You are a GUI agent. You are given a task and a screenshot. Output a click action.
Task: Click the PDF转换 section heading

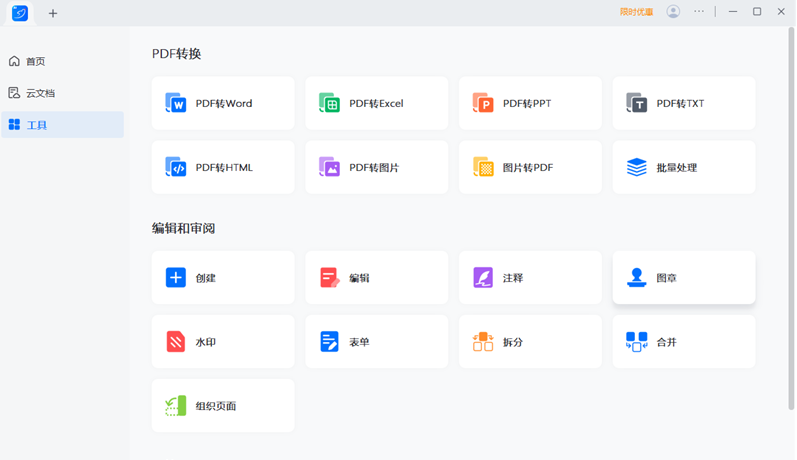[x=176, y=54]
